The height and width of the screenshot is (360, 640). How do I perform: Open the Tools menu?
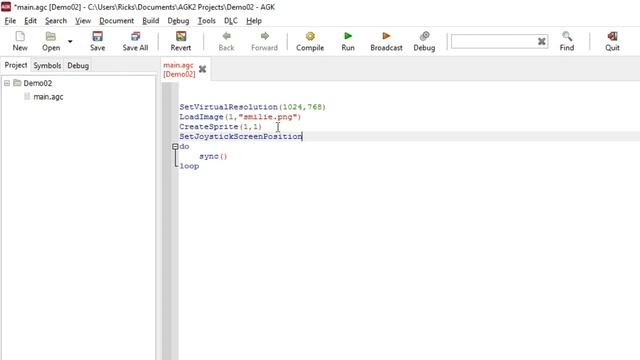click(207, 21)
